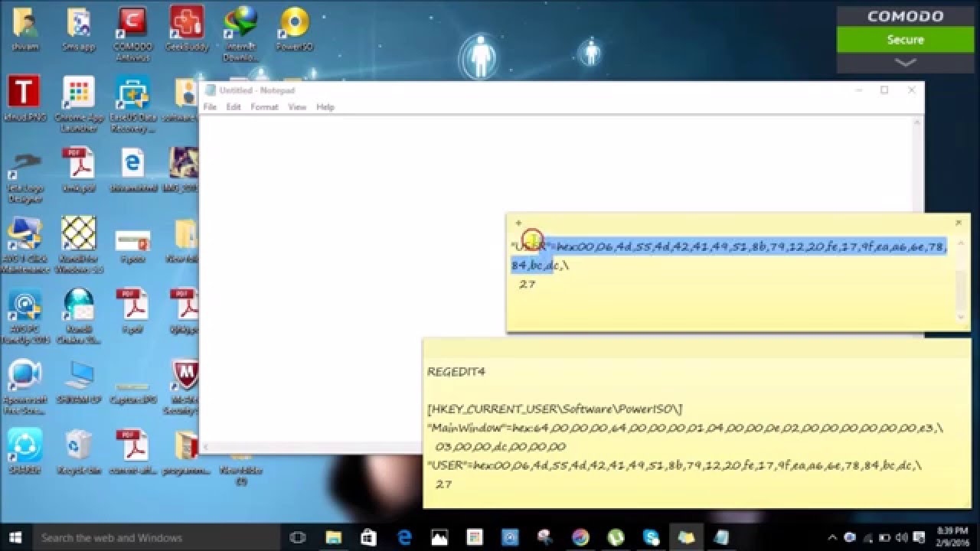Image resolution: width=980 pixels, height=551 pixels.
Task: Open uTorrent from the taskbar
Action: pyautogui.click(x=616, y=537)
